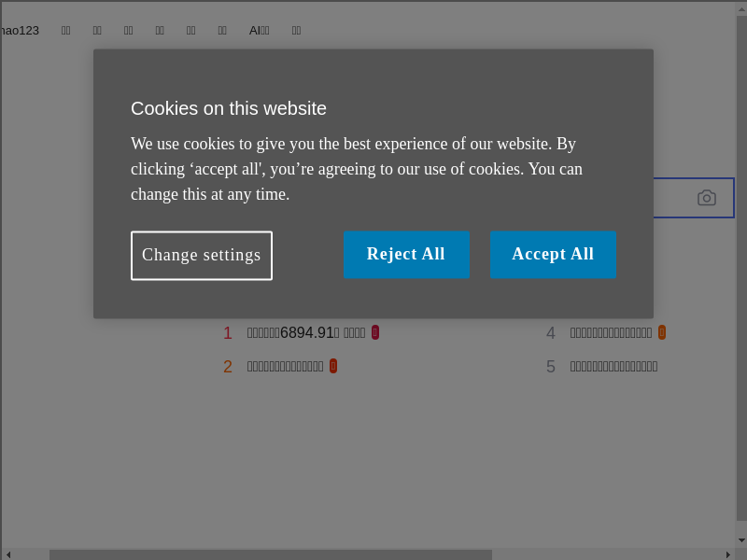
Task: Click the horizontal scrollbar thumb
Action: pos(271,554)
